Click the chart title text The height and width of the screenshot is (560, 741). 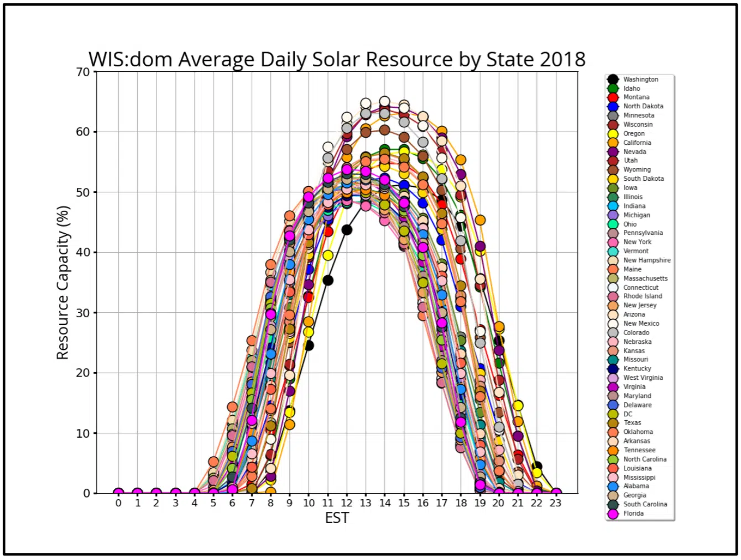pyautogui.click(x=337, y=59)
